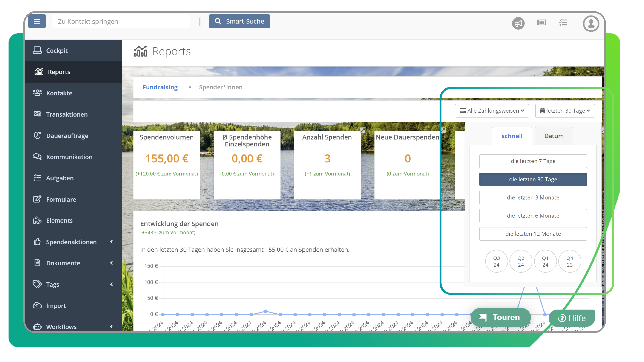Activate 'die letzten 12 Monate' filter

pyautogui.click(x=533, y=234)
